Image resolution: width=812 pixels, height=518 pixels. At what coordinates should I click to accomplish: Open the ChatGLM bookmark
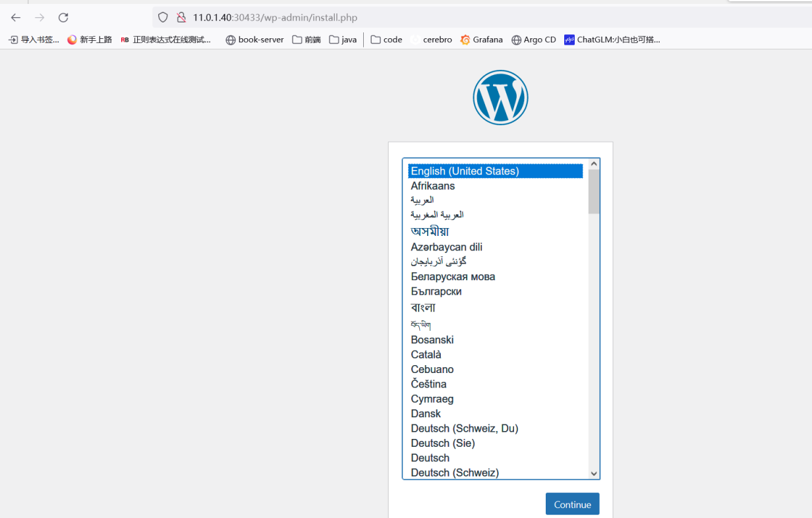pyautogui.click(x=612, y=40)
